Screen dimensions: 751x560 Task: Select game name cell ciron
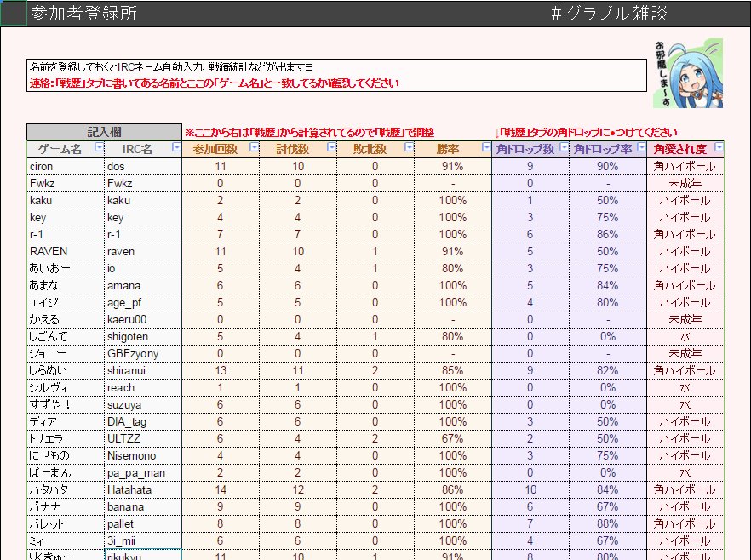tap(66, 167)
